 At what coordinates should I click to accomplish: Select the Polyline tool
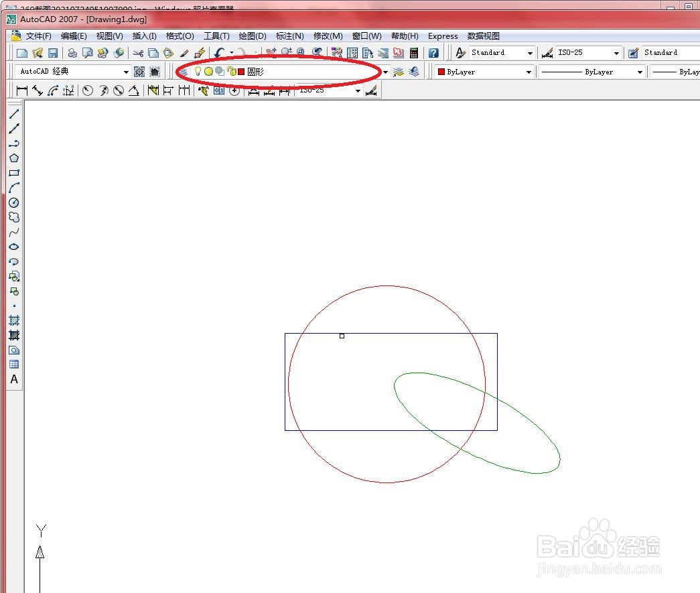pyautogui.click(x=14, y=143)
